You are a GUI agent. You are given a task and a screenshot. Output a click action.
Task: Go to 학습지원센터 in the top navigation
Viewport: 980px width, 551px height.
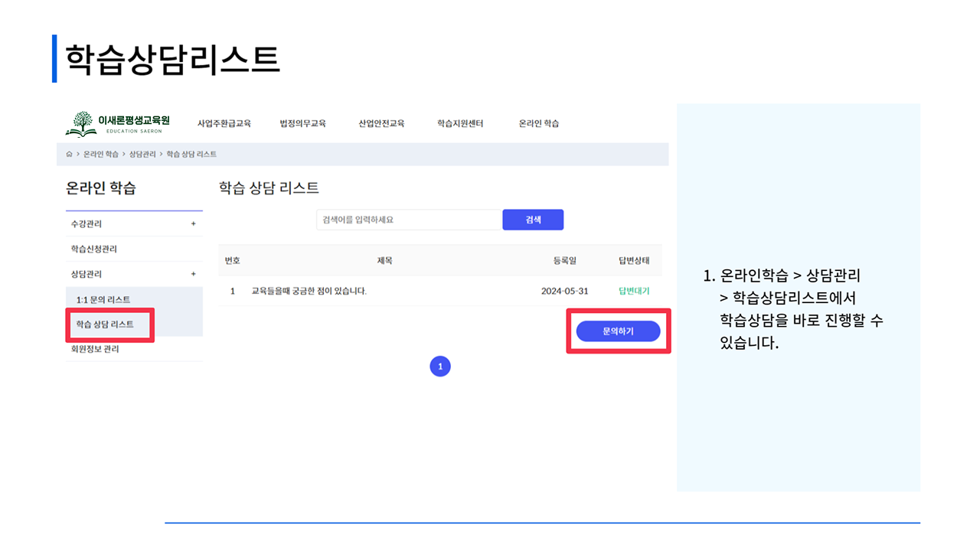[460, 123]
